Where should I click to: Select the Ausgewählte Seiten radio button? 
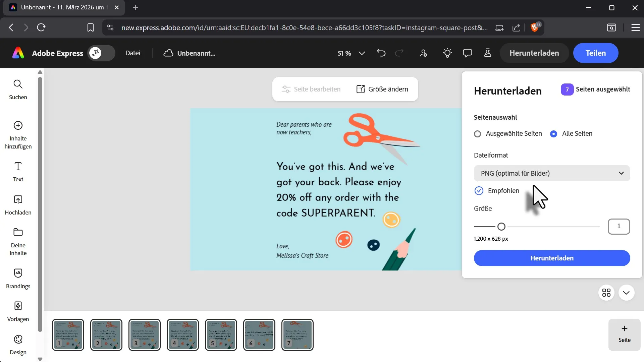coord(477,134)
